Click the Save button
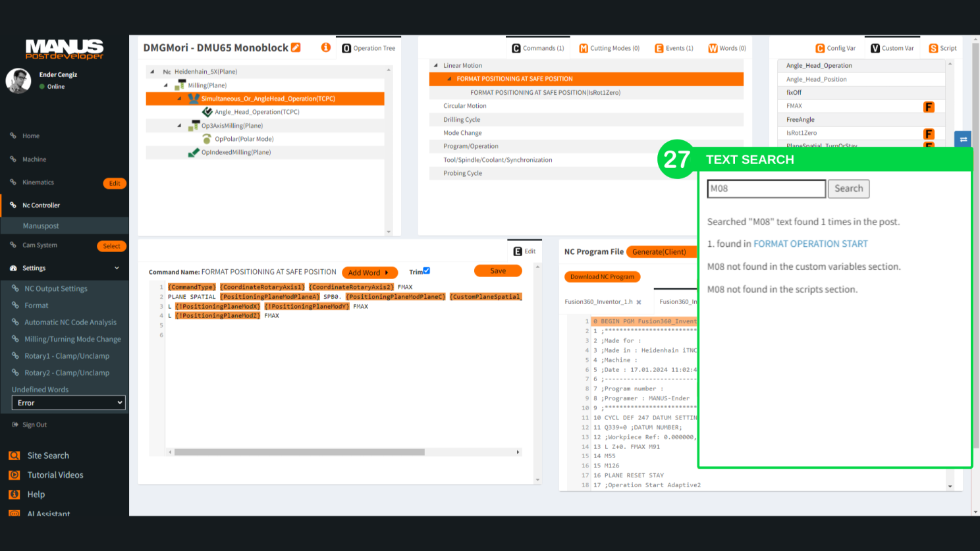Screen dimensions: 980x551 [x=498, y=271]
